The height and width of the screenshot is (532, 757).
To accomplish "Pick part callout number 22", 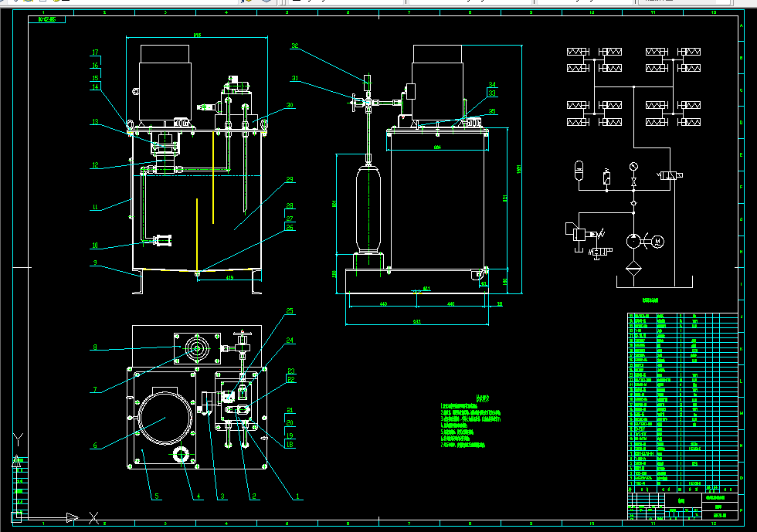I will (x=291, y=379).
